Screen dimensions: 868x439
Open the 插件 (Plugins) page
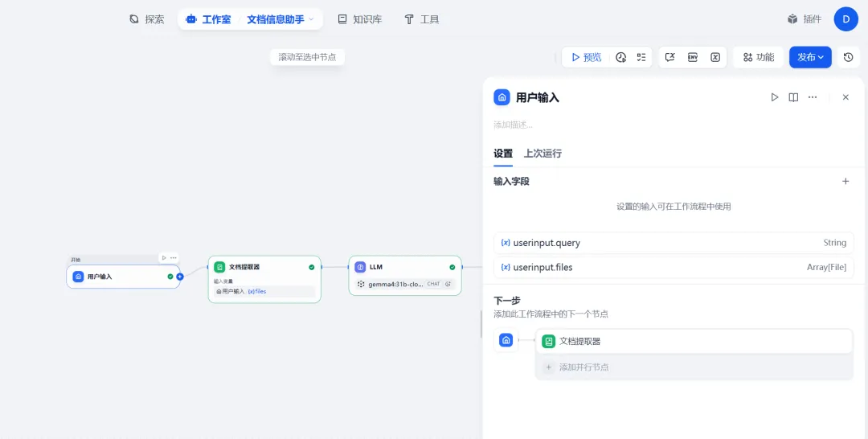[805, 19]
